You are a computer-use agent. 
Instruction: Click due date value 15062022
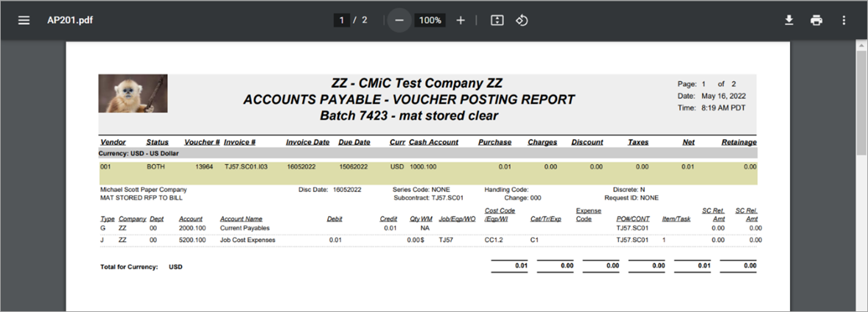[354, 166]
